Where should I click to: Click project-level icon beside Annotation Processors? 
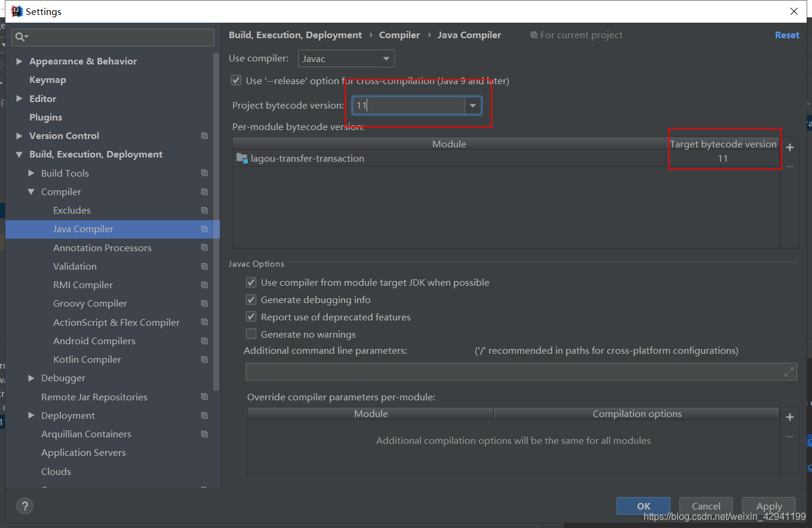tap(205, 248)
